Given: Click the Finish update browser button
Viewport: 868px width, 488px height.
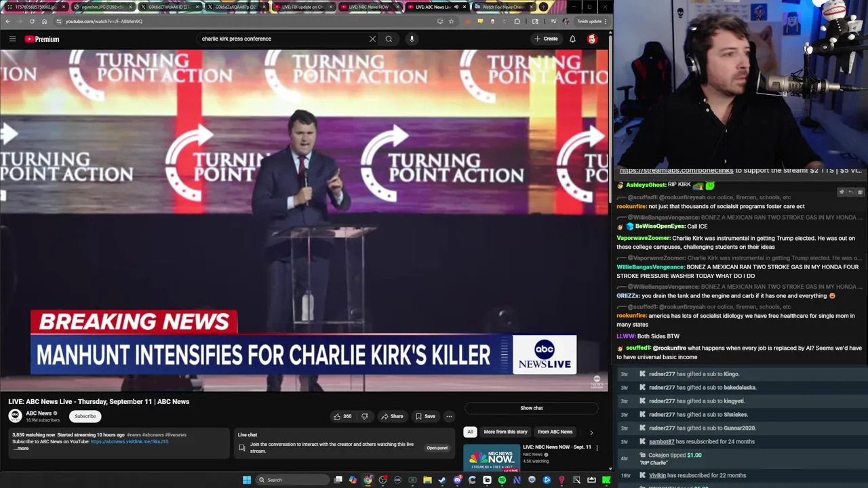Looking at the screenshot, I should coord(592,21).
